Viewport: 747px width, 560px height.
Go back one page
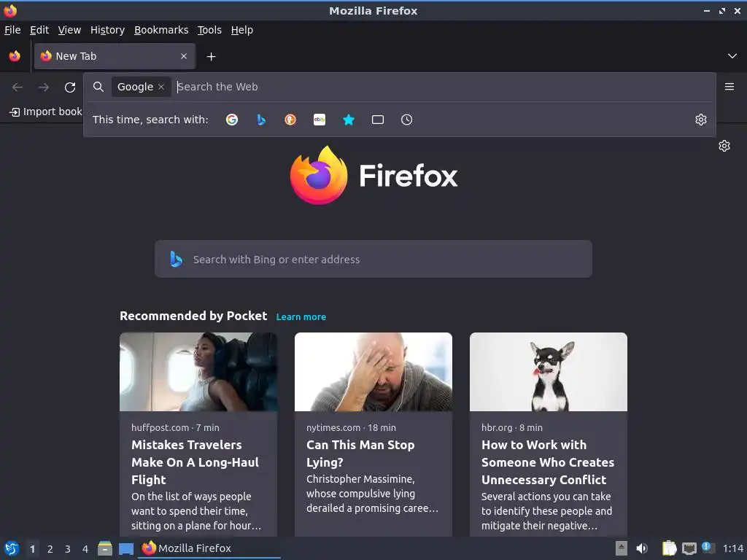[18, 87]
